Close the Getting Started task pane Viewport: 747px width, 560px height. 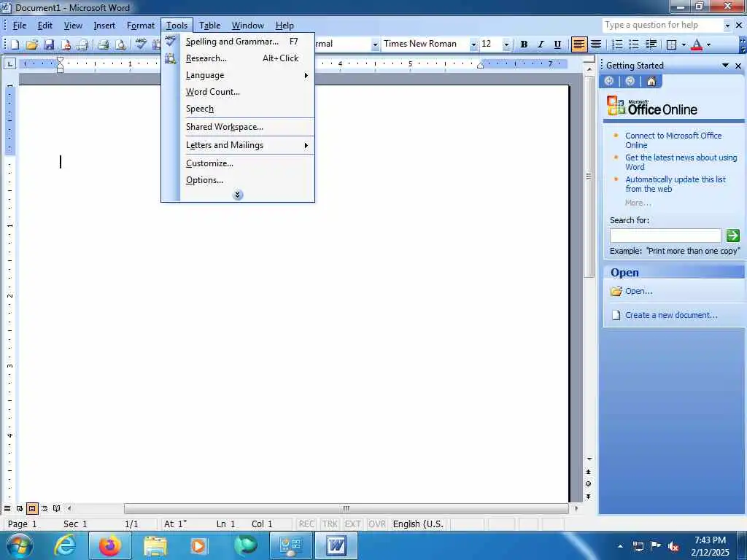(738, 66)
